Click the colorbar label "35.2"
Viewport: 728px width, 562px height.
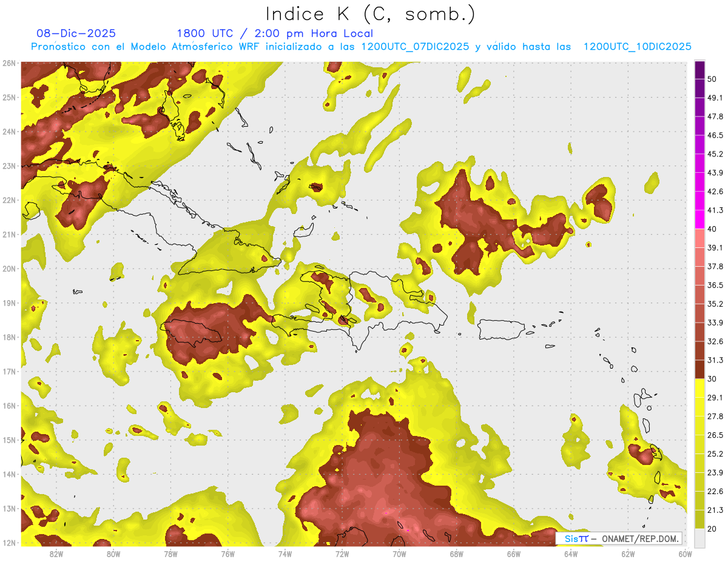[715, 304]
